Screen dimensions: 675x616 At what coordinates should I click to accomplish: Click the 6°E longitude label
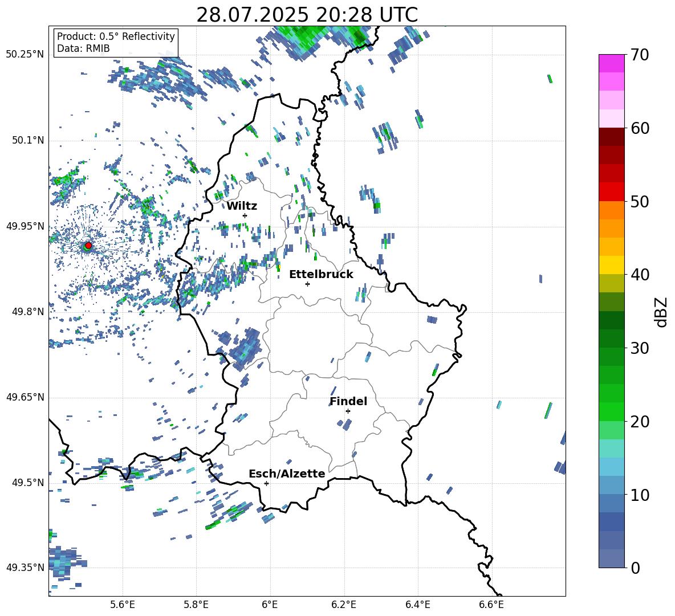coord(270,605)
